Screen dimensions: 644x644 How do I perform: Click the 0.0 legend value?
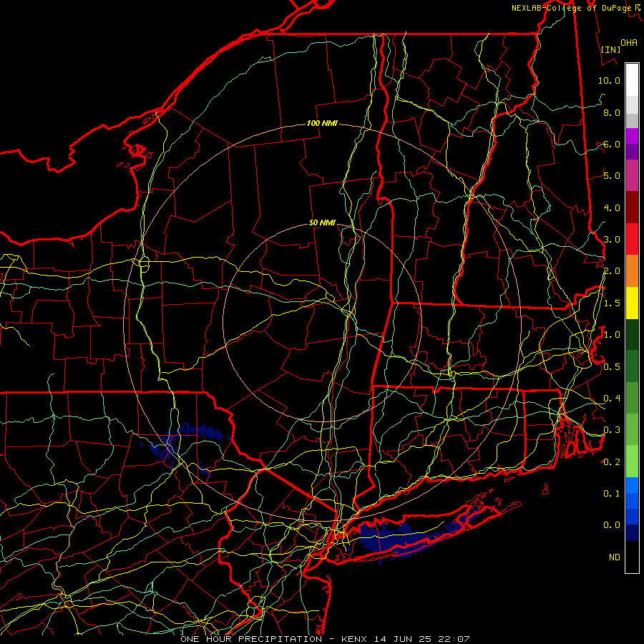pyautogui.click(x=612, y=525)
